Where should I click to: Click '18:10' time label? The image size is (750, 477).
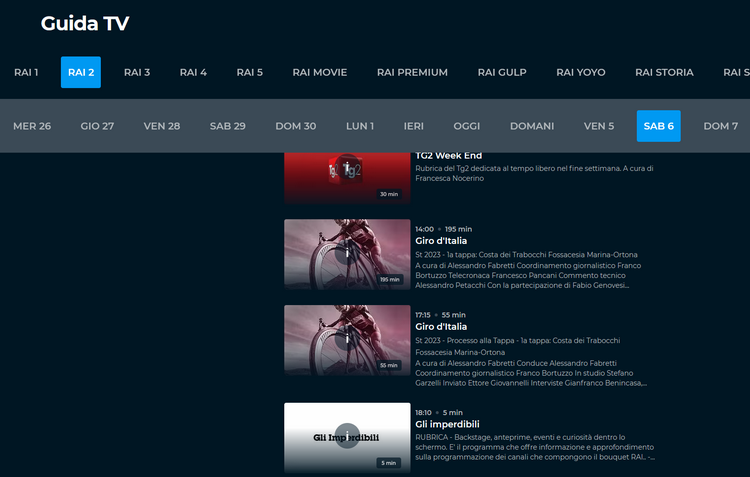click(x=423, y=412)
